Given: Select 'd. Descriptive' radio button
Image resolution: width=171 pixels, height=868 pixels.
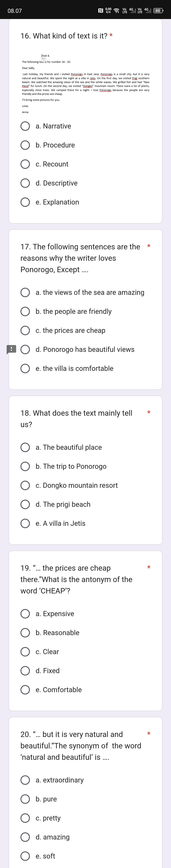Looking at the screenshot, I should click(x=25, y=183).
